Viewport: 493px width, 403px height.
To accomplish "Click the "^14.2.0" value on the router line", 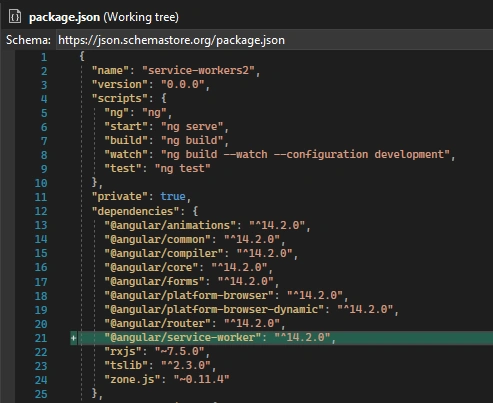I will (x=252, y=323).
